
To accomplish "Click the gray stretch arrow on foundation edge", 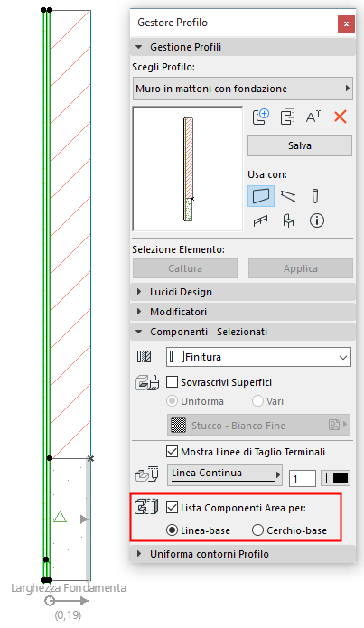I will [x=84, y=520].
